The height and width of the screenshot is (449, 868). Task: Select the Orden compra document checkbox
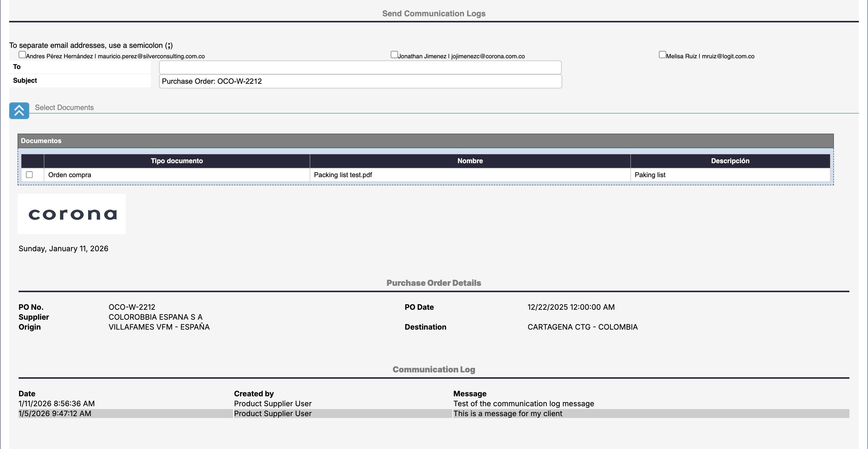coord(29,175)
